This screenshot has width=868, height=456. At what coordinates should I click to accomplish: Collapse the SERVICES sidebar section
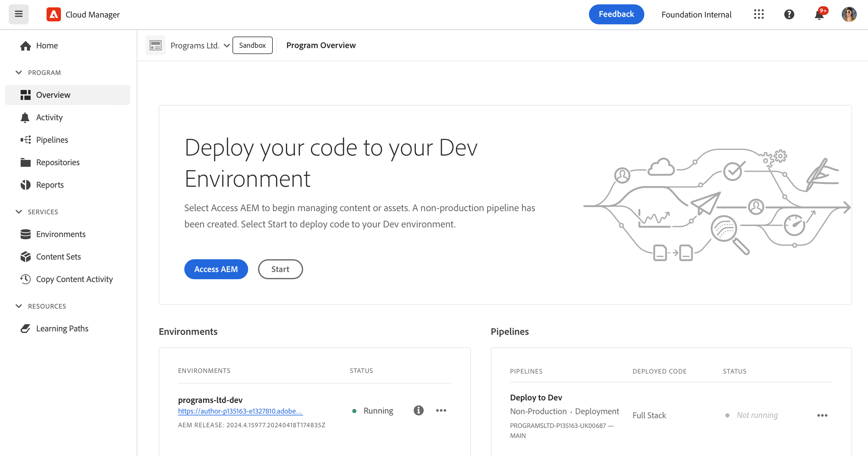coord(19,212)
